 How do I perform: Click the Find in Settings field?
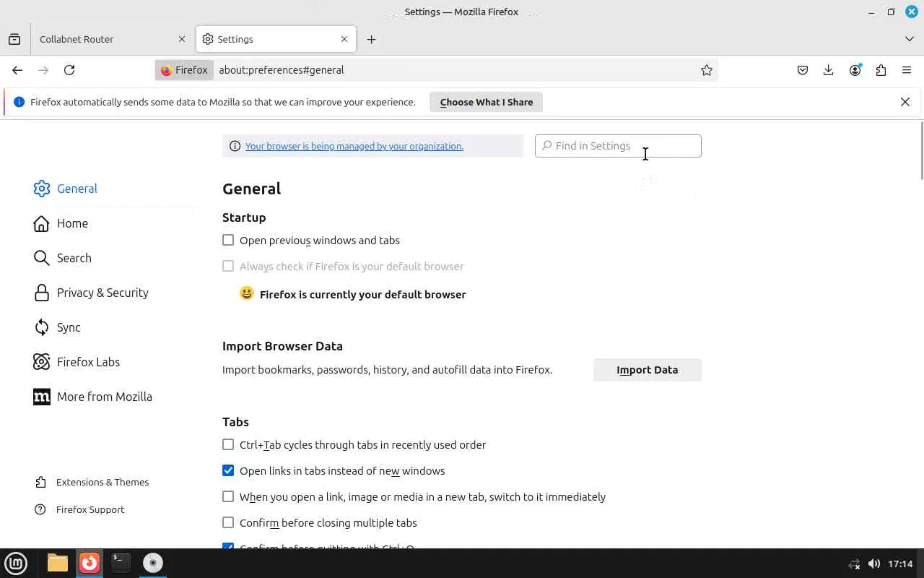pyautogui.click(x=618, y=146)
